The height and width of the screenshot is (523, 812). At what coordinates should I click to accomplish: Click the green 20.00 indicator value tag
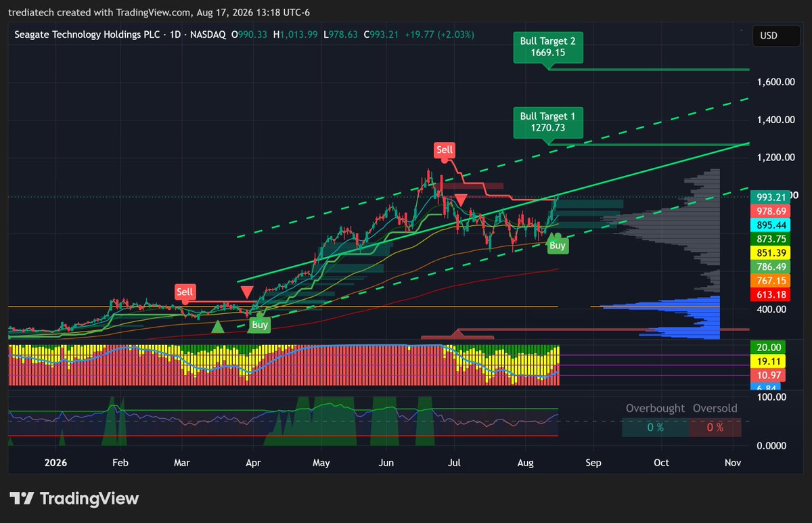(x=768, y=347)
